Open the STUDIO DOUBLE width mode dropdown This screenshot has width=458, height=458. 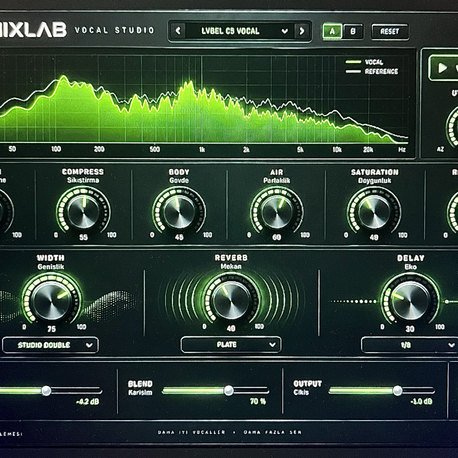(x=51, y=345)
